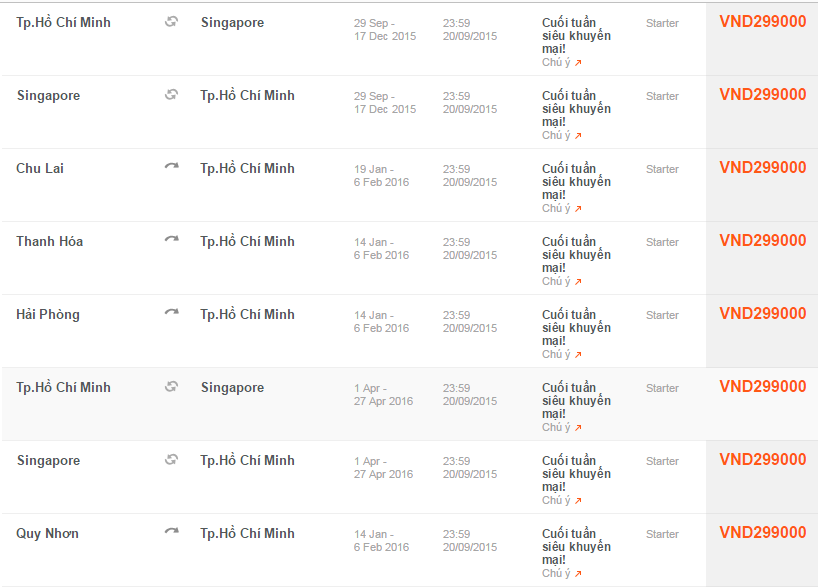Select the VND299000 fare for Hải Phòng
The image size is (818, 587).
tap(762, 314)
